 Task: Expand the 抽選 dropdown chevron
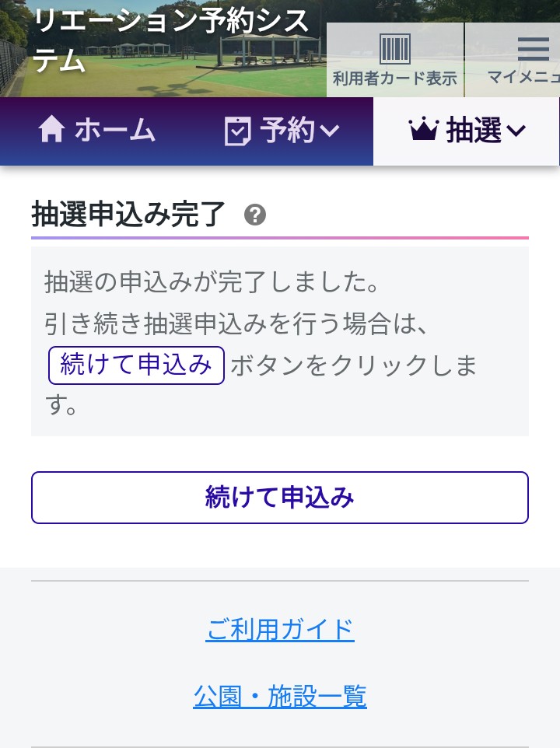[x=516, y=131]
